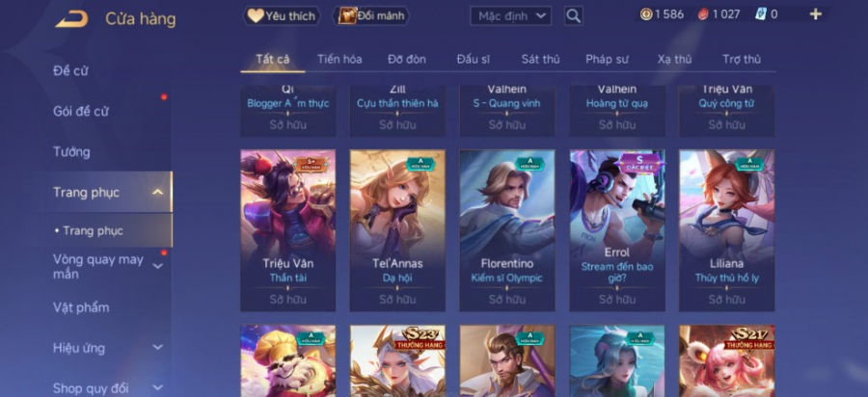Select the Errol Stream đến bao giờ skin

point(617,230)
